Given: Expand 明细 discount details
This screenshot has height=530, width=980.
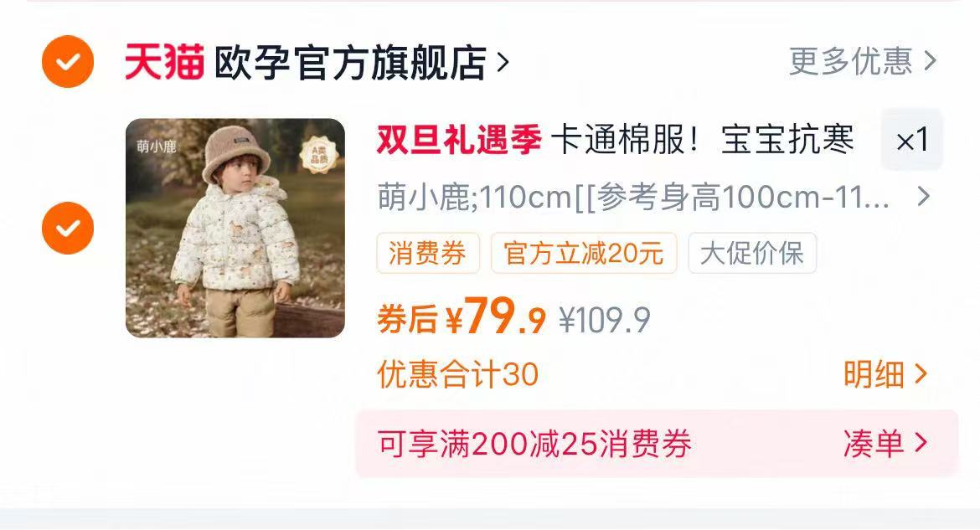Looking at the screenshot, I should [885, 374].
